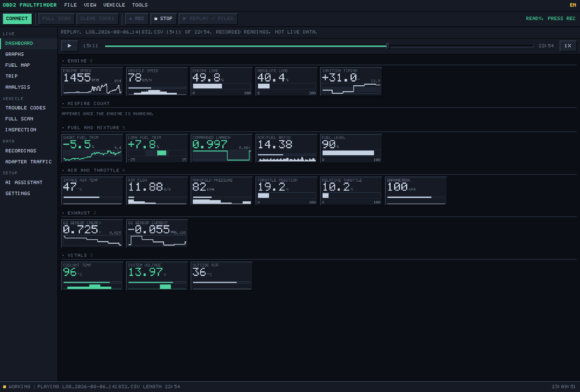Play the replay recording
The height and width of the screenshot is (392, 580).
click(x=70, y=46)
